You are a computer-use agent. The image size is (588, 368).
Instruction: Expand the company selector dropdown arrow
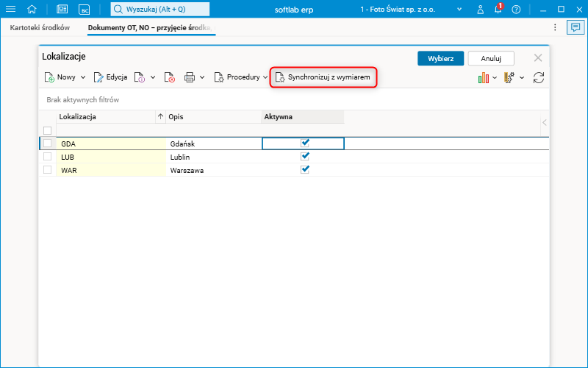click(x=459, y=10)
